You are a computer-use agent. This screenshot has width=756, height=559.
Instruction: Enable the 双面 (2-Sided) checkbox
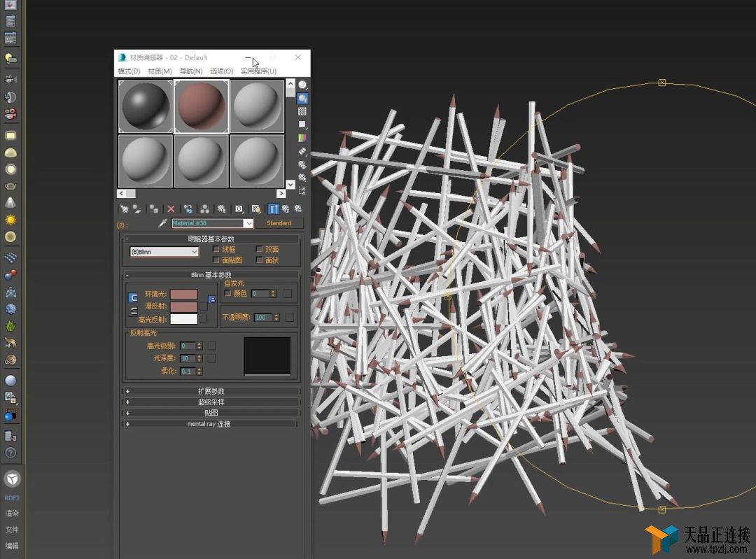[x=260, y=249]
